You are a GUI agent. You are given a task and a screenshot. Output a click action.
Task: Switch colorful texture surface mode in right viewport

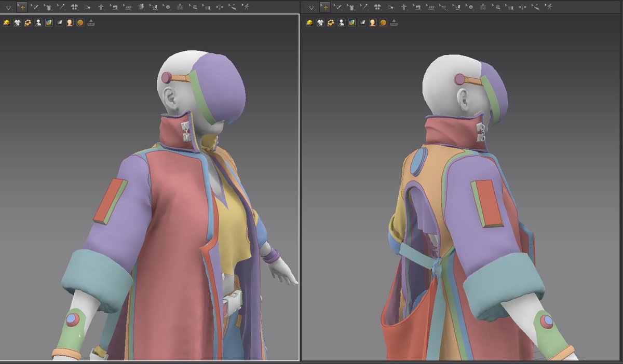click(x=351, y=23)
